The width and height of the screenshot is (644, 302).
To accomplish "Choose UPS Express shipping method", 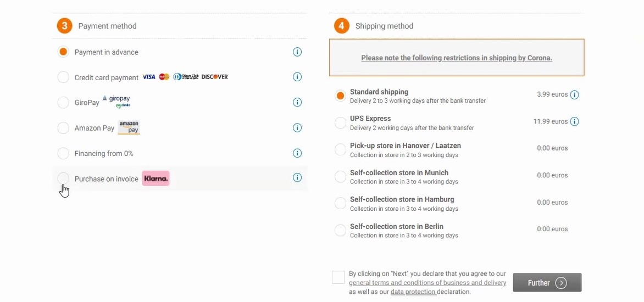I will pyautogui.click(x=340, y=122).
